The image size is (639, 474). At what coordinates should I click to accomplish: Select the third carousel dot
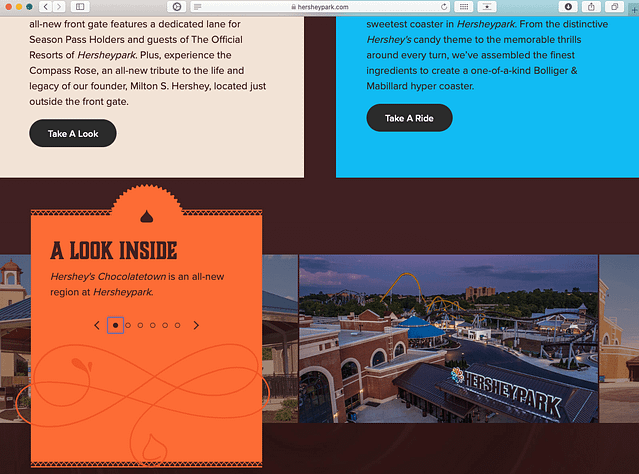click(140, 325)
